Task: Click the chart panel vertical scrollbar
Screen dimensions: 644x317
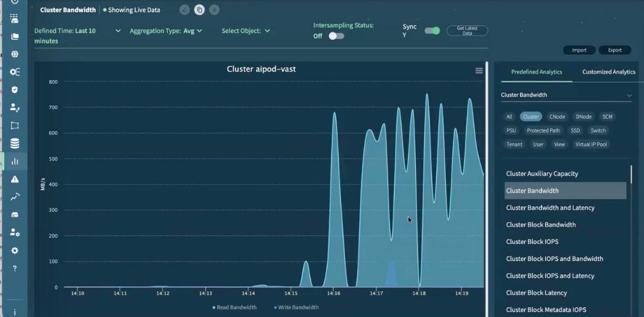Action: [487, 189]
